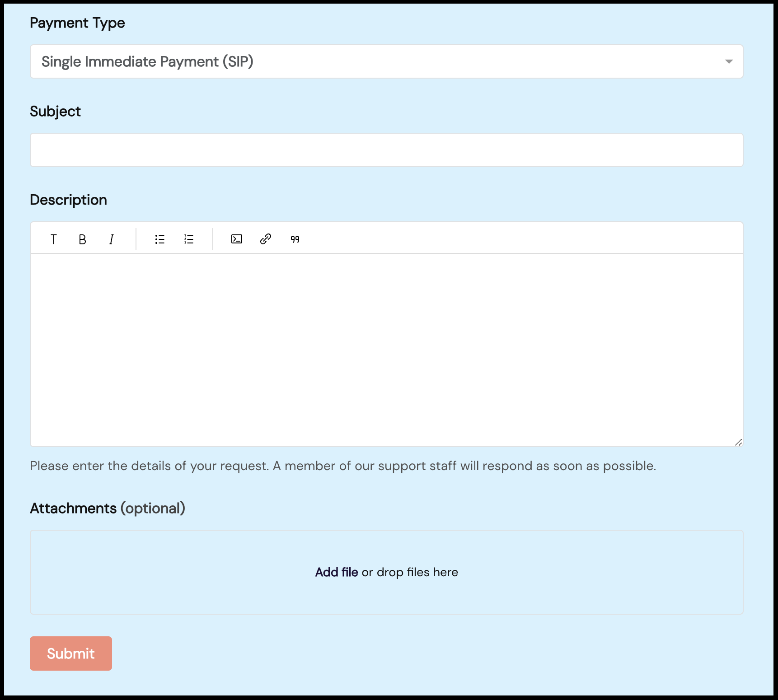The width and height of the screenshot is (778, 700).
Task: Toggle bold formatting in Description toolbar
Action: (82, 239)
